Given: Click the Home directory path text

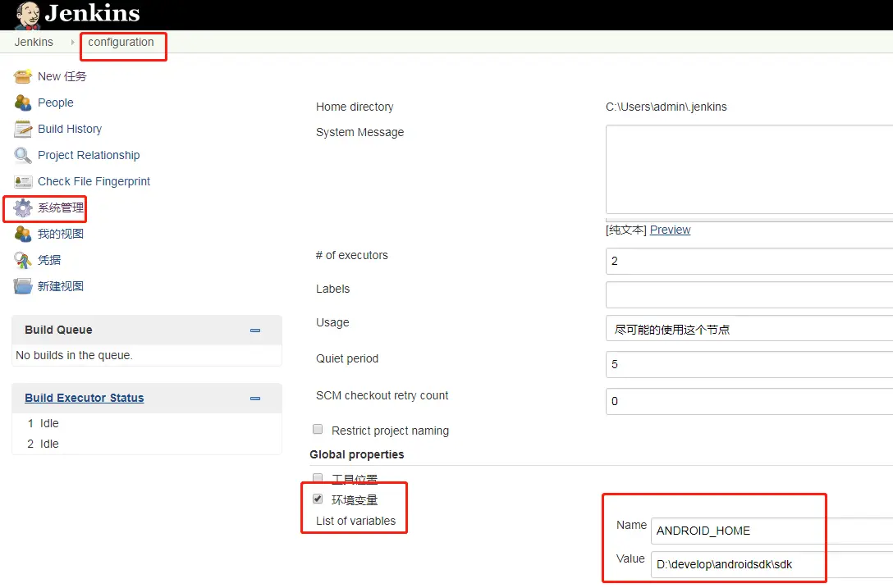Looking at the screenshot, I should 666,107.
